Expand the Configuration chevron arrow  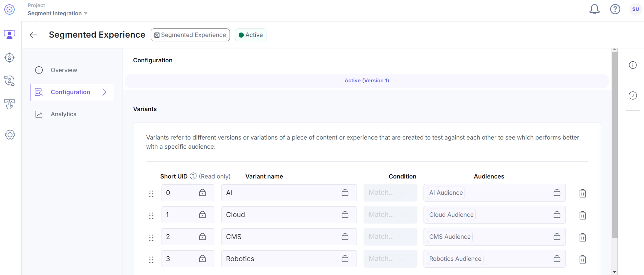104,92
